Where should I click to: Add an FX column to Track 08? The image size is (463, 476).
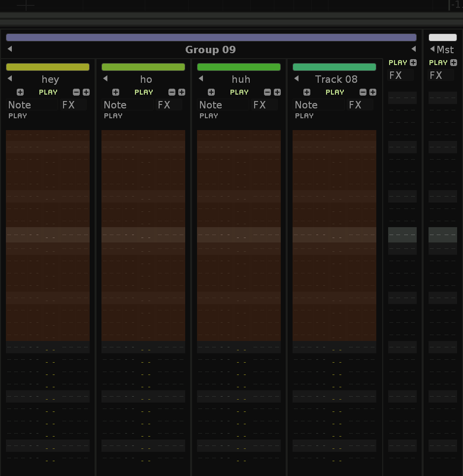(373, 92)
